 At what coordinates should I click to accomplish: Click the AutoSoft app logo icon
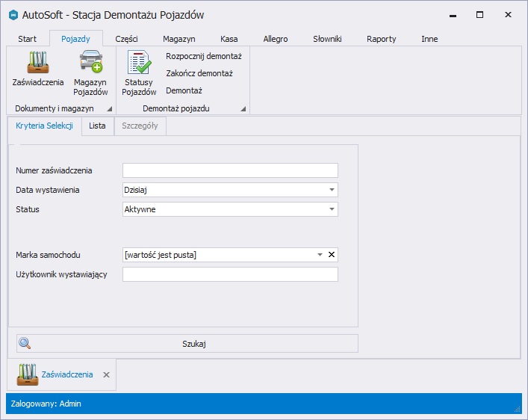click(x=13, y=15)
